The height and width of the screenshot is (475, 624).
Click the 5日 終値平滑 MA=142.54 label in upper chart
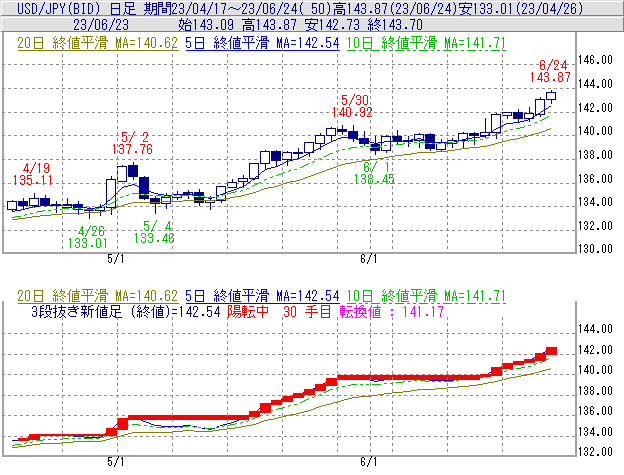coord(262,43)
